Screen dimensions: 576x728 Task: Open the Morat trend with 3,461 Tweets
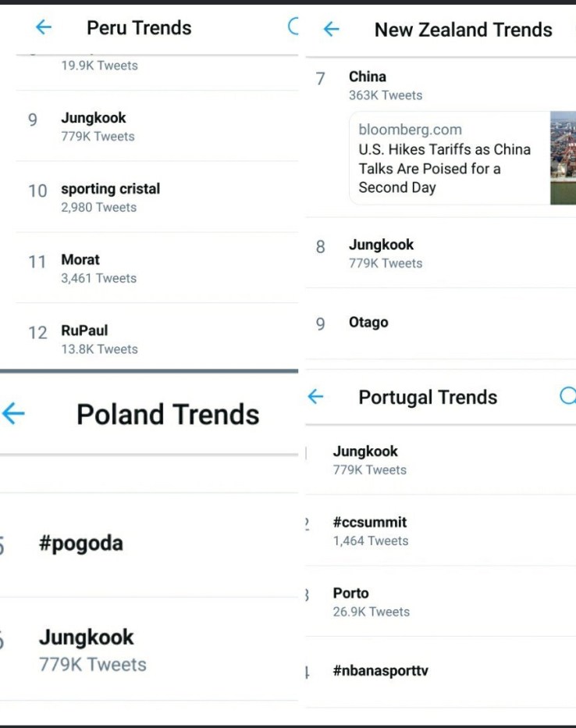tap(80, 268)
